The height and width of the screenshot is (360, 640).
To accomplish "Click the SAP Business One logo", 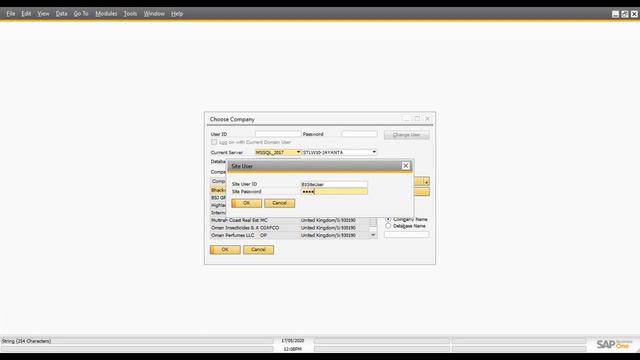I will click(614, 344).
